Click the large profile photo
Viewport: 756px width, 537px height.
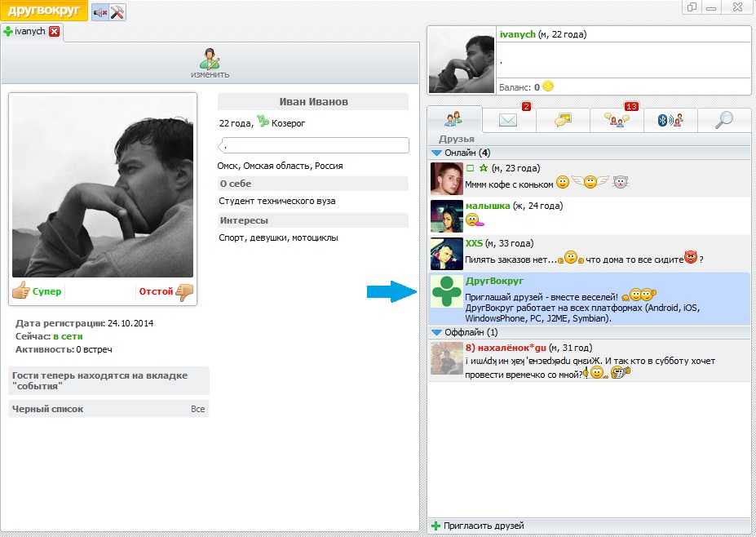click(103, 186)
